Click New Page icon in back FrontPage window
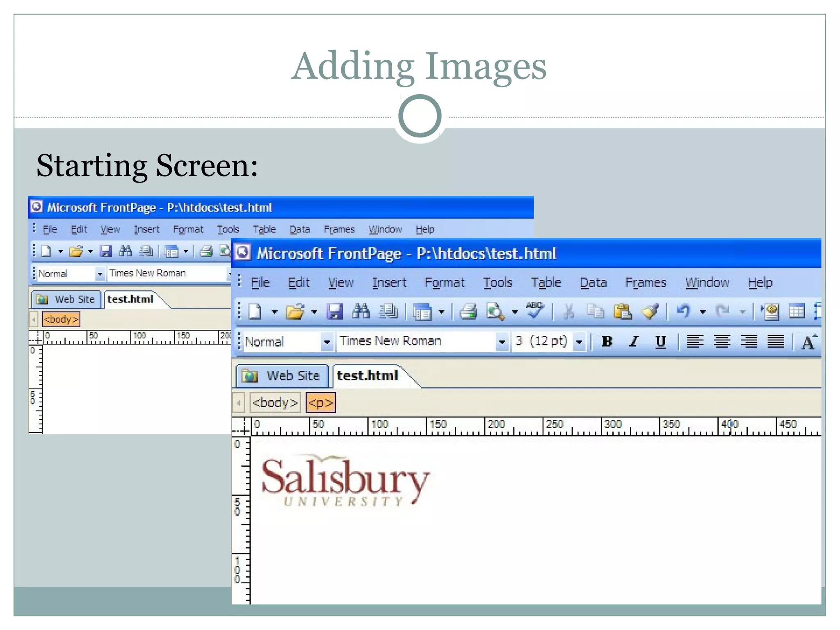Image resolution: width=840 pixels, height=630 pixels. 46,251
